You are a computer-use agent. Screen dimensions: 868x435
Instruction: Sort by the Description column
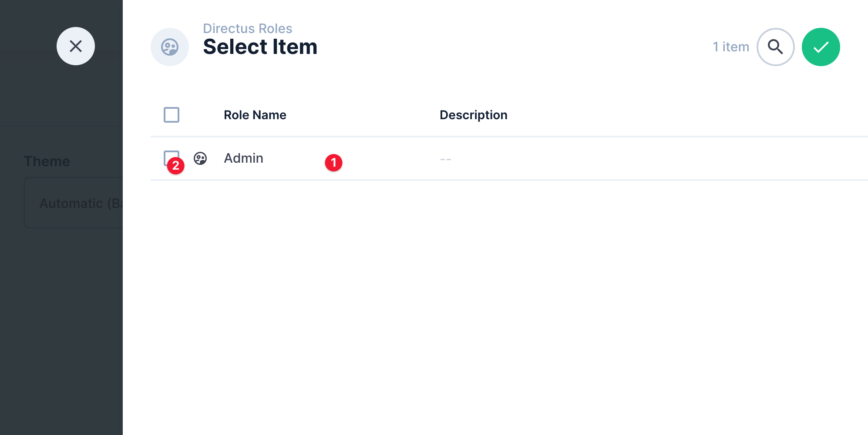coord(473,115)
